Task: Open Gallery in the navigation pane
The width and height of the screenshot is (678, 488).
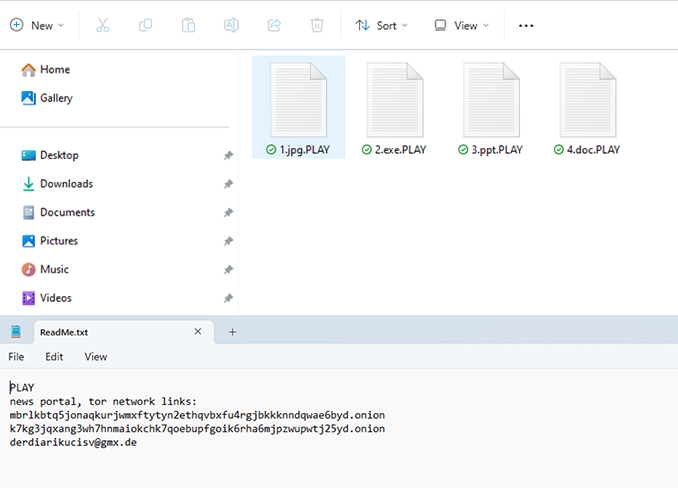Action: click(x=56, y=98)
